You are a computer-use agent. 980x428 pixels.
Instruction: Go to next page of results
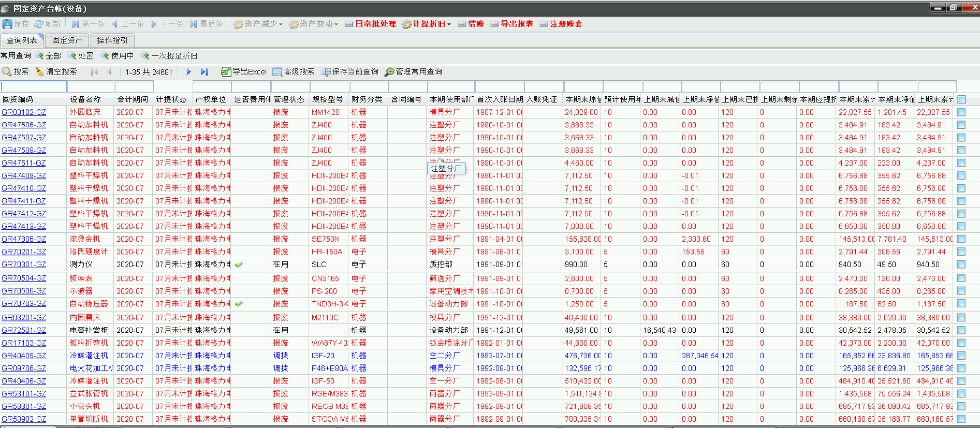tap(188, 72)
